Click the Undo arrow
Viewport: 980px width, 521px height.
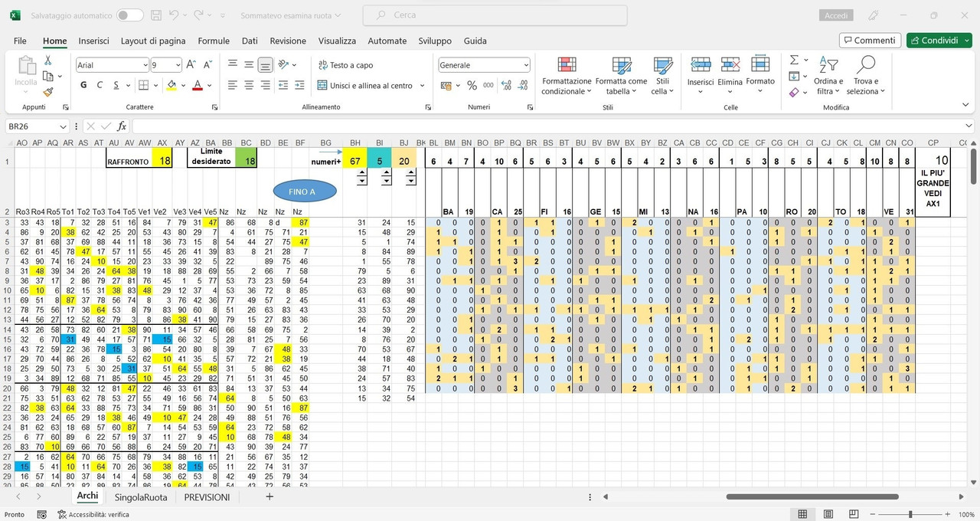coord(174,15)
